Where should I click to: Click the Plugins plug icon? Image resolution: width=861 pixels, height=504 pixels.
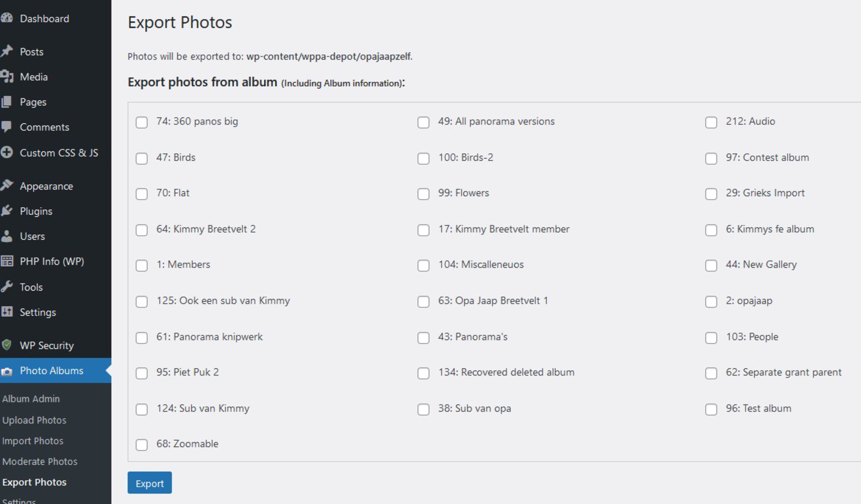click(6, 211)
